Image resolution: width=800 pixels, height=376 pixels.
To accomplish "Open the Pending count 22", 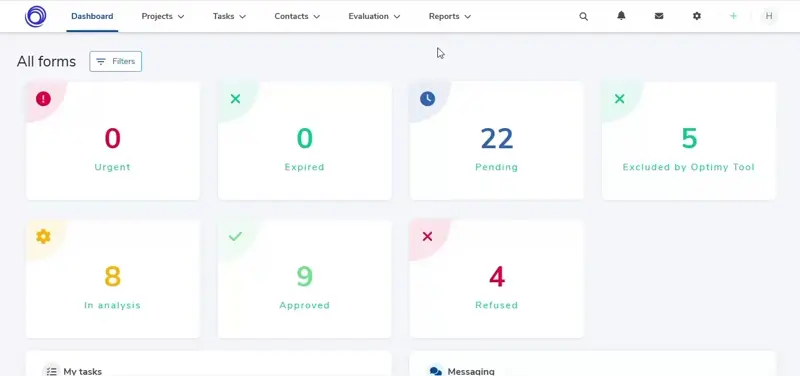I will 496,138.
